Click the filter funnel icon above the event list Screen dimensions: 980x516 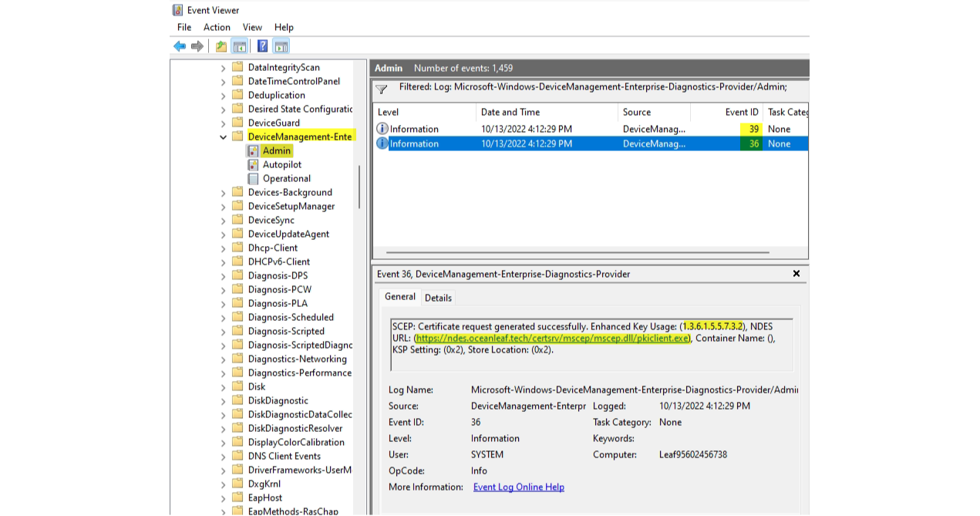click(x=381, y=86)
